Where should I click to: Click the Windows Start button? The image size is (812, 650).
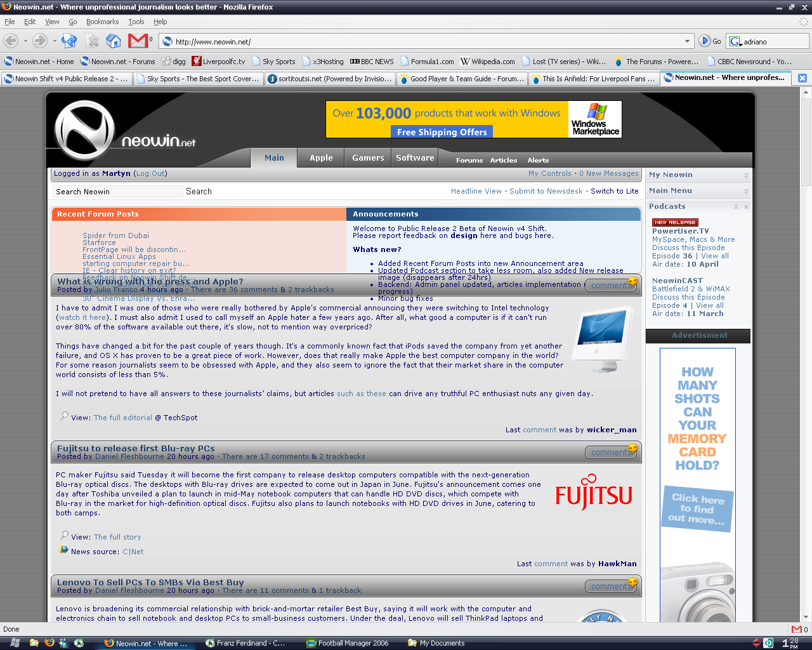coord(15,643)
